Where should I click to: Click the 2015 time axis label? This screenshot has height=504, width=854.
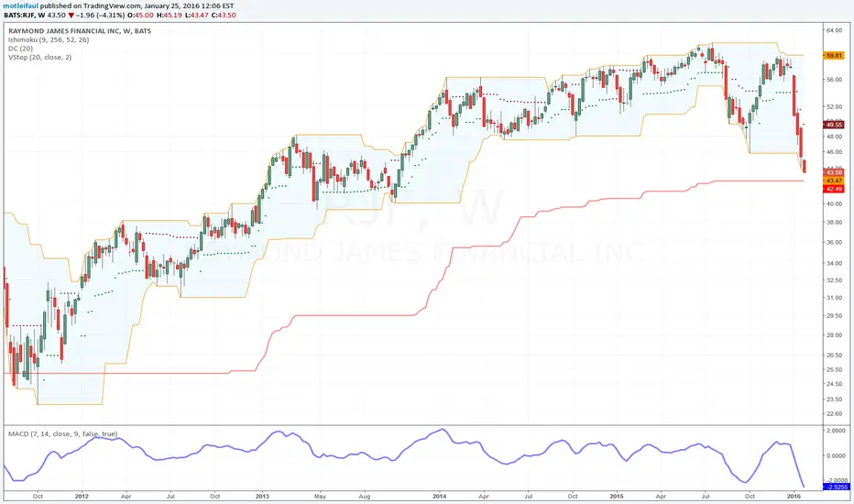coord(617,497)
